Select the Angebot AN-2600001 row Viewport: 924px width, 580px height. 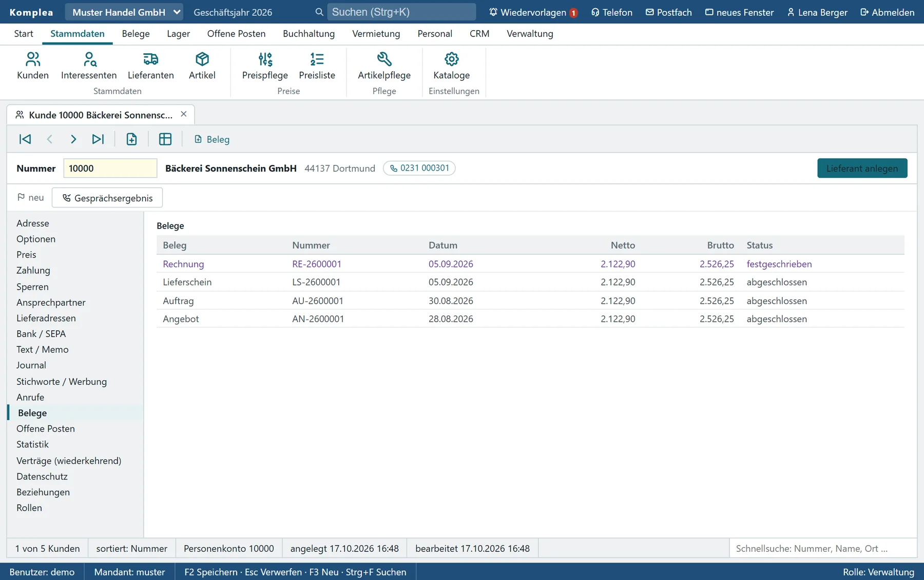tap(530, 319)
